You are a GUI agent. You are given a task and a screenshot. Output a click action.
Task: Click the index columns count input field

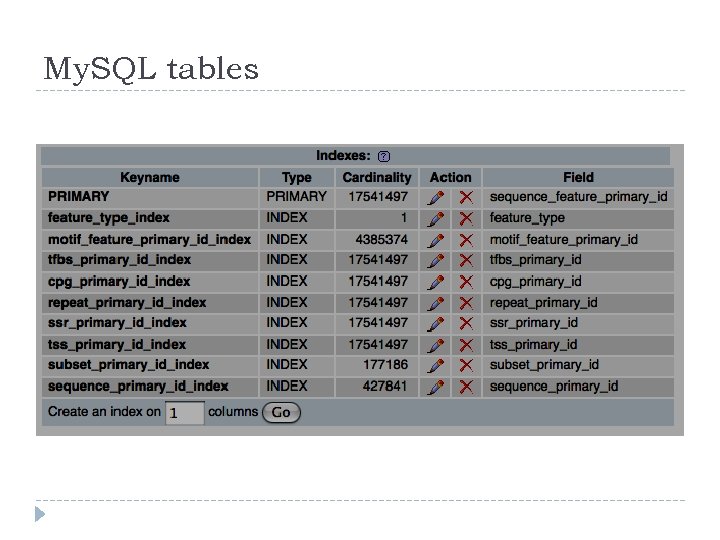point(184,412)
